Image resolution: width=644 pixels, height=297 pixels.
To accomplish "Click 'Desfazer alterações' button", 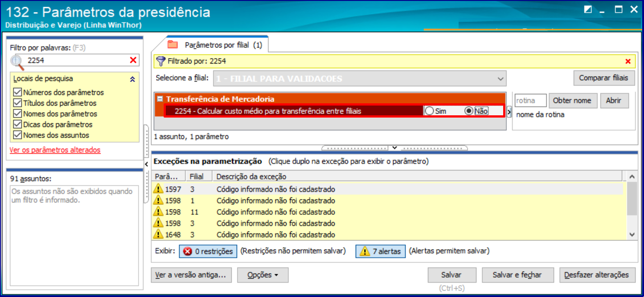I will [596, 275].
